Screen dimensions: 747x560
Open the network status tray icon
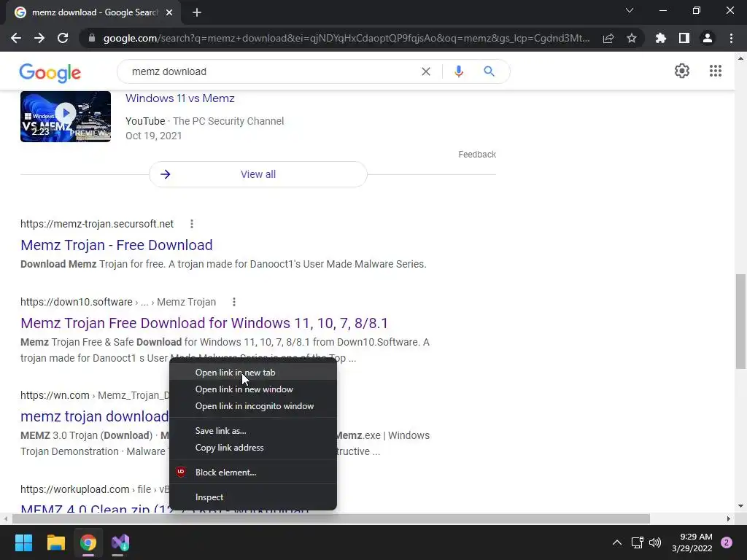click(637, 542)
